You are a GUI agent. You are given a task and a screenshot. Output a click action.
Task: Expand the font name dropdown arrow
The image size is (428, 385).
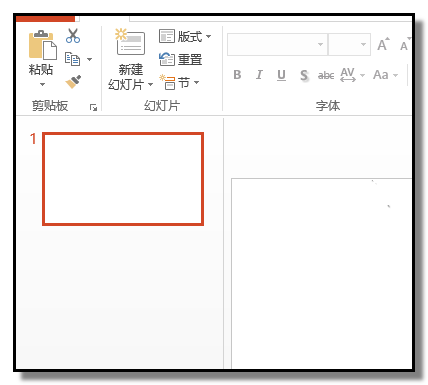[320, 44]
